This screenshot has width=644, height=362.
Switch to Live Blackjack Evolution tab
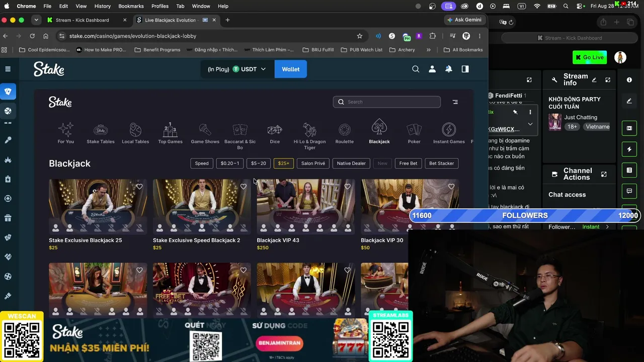click(x=177, y=20)
